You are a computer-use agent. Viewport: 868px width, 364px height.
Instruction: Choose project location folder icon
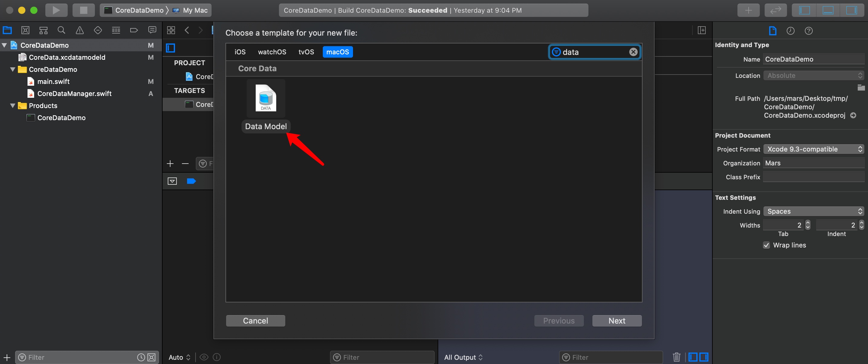pyautogui.click(x=861, y=88)
